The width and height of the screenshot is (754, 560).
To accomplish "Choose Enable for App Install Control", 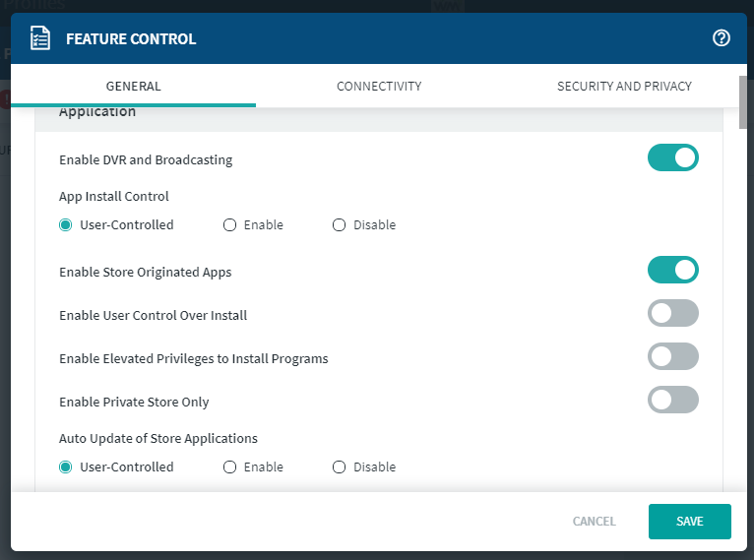I will (x=230, y=225).
